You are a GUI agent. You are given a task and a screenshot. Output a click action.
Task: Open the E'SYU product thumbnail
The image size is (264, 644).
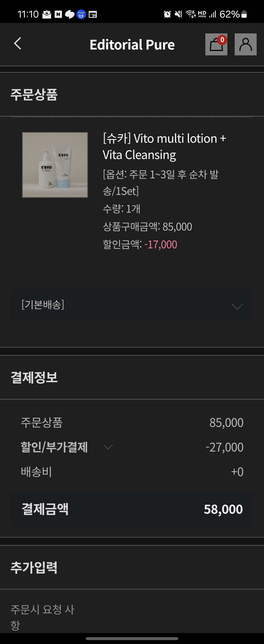tap(55, 165)
